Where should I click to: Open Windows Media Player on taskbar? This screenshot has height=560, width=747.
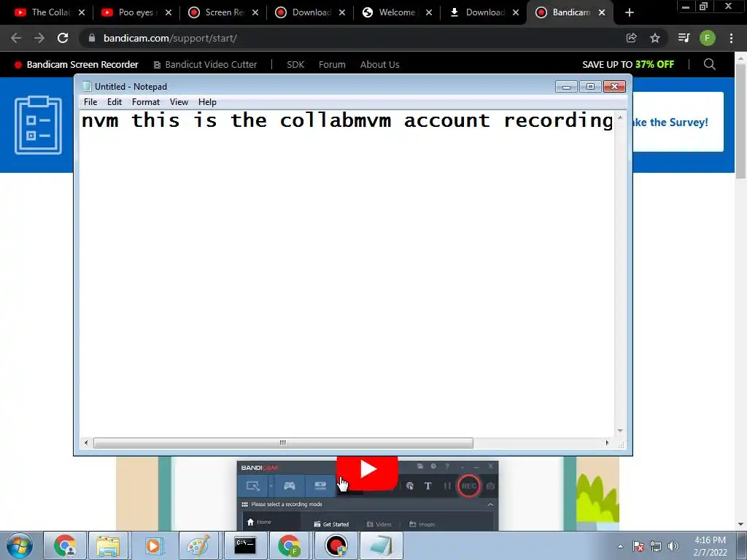coord(153,545)
